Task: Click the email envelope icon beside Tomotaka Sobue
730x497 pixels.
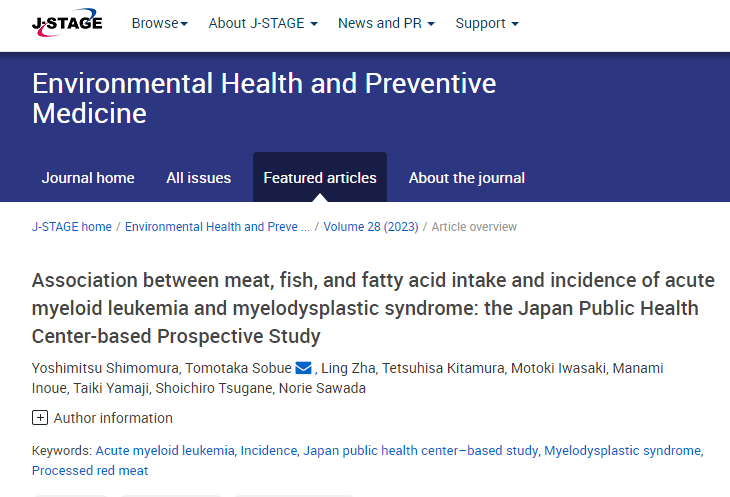Action: pos(304,369)
